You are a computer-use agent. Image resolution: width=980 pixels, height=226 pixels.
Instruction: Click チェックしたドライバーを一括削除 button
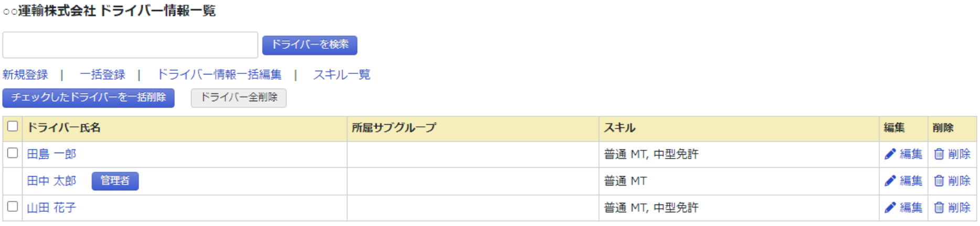point(88,98)
